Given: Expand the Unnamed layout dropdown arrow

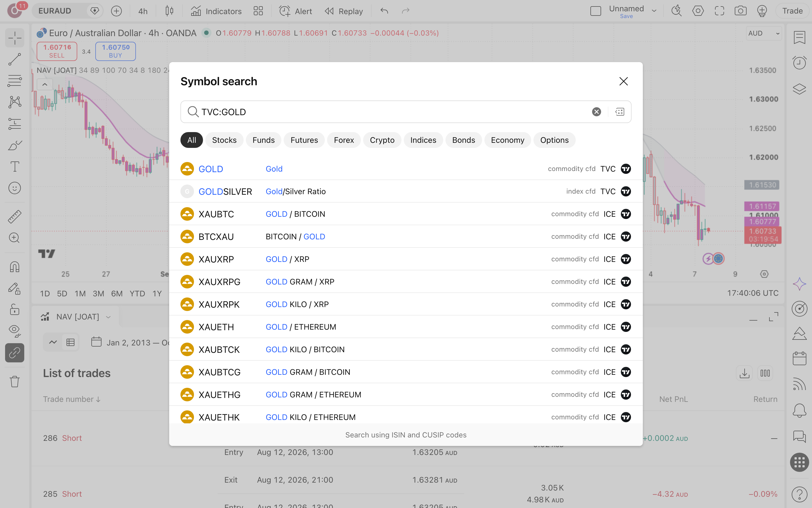Looking at the screenshot, I should [x=654, y=11].
